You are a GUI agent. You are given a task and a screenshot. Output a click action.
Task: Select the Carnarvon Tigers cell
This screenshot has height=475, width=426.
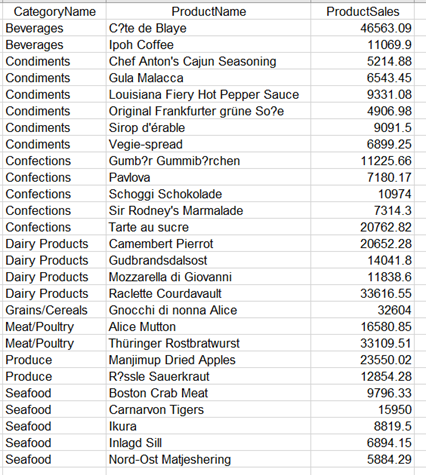pos(208,410)
